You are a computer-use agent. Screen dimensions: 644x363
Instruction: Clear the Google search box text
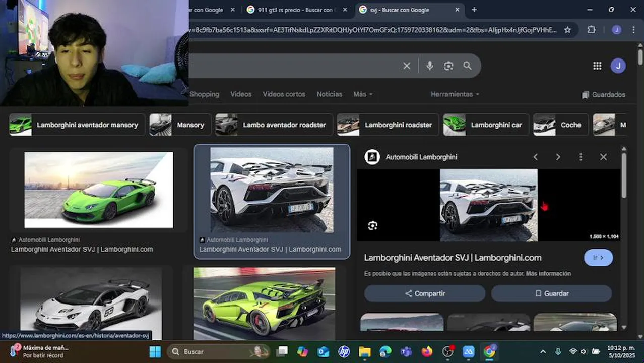407,66
